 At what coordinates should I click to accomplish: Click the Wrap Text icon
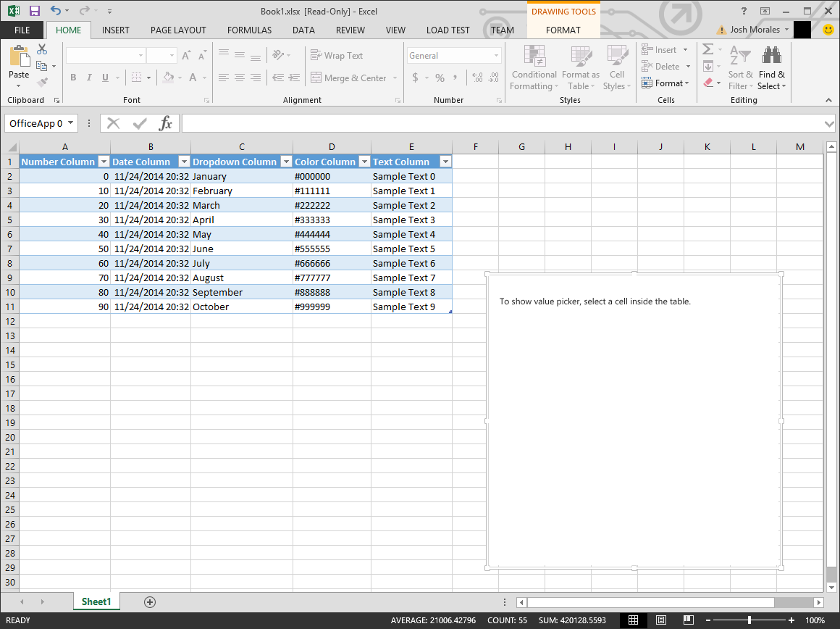tap(316, 55)
